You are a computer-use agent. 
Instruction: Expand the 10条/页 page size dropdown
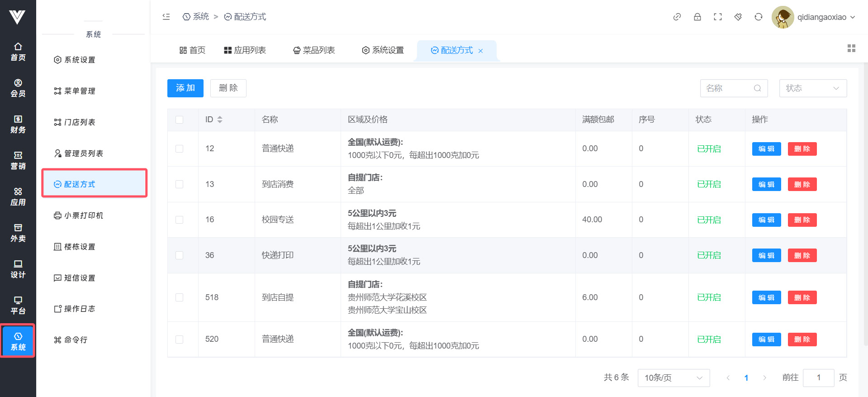coord(673,378)
